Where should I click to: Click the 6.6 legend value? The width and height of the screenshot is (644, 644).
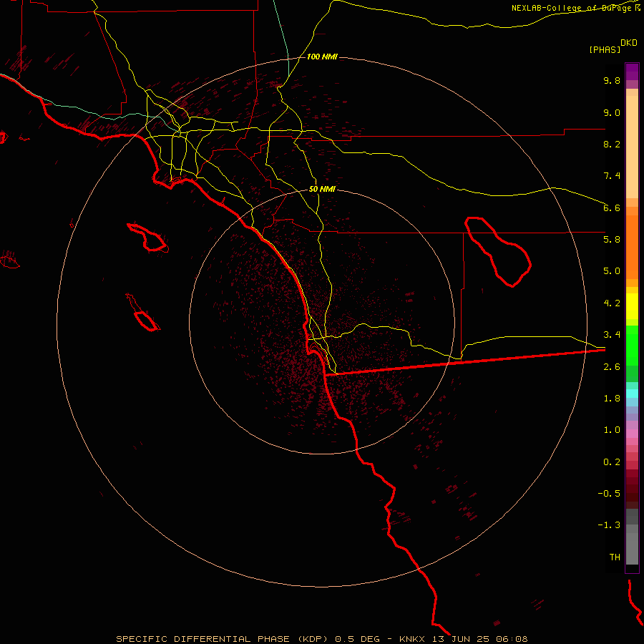(x=612, y=208)
